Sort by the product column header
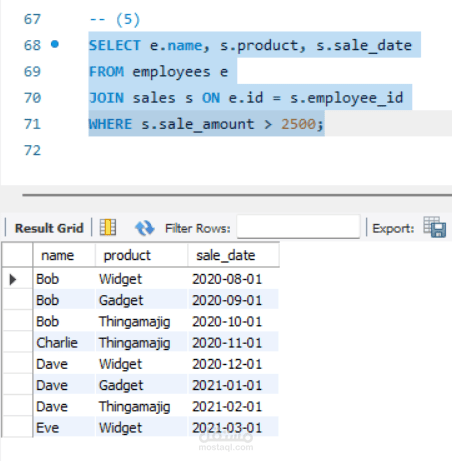The width and height of the screenshot is (452, 461). click(x=141, y=255)
